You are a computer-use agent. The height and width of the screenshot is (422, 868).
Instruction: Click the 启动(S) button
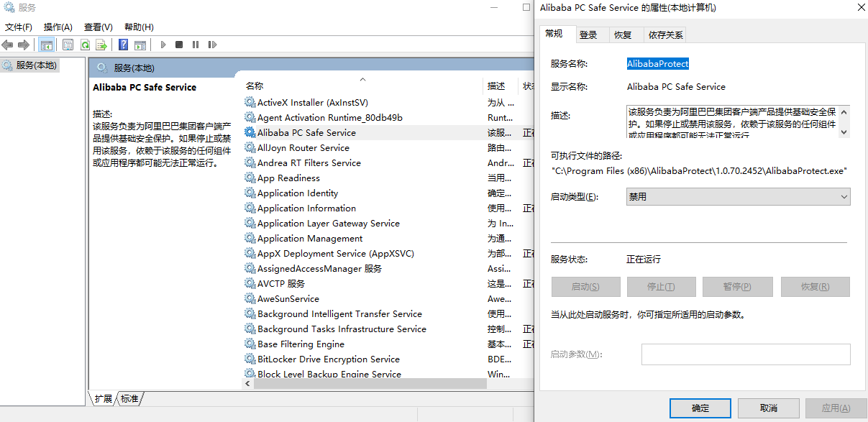pyautogui.click(x=585, y=287)
